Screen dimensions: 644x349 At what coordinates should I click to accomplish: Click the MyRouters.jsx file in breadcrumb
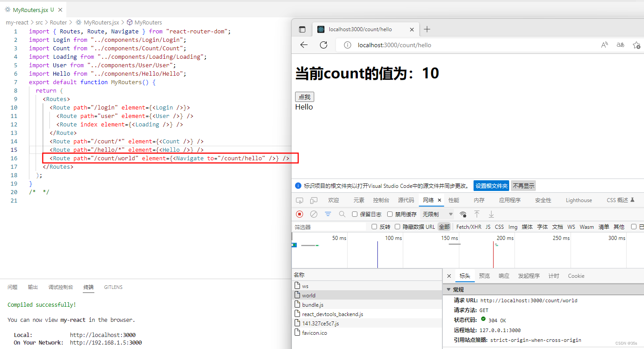(x=98, y=22)
